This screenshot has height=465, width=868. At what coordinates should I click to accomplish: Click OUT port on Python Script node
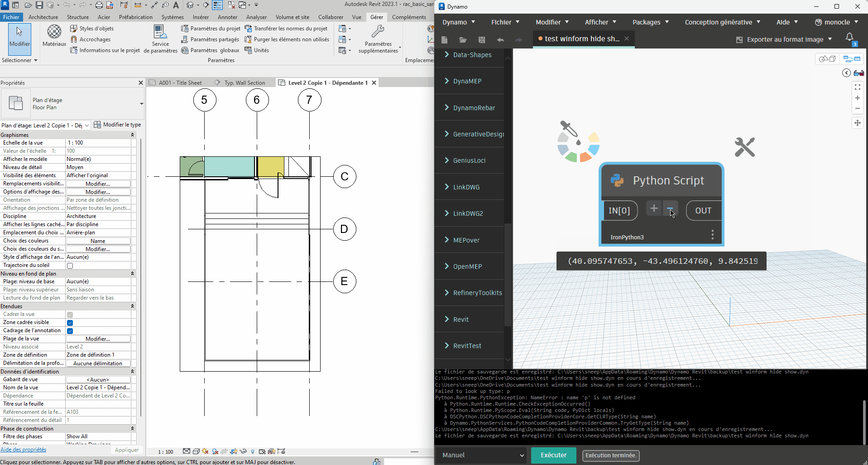point(703,211)
